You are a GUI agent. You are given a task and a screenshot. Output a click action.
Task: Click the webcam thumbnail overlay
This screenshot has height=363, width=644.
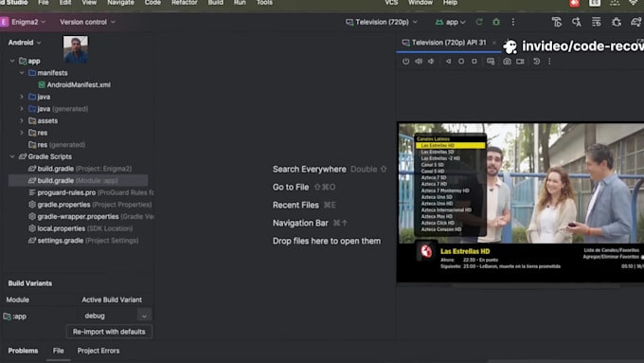click(x=76, y=49)
